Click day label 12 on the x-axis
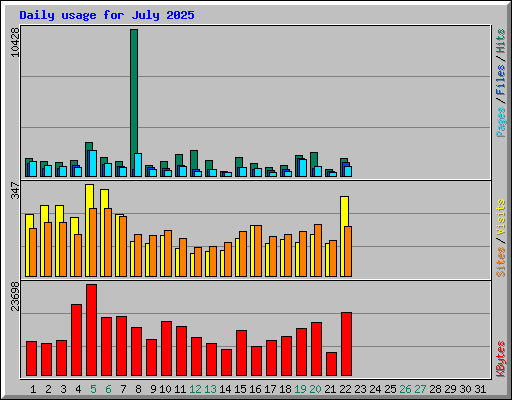This screenshot has height=400, width=512. 195,389
